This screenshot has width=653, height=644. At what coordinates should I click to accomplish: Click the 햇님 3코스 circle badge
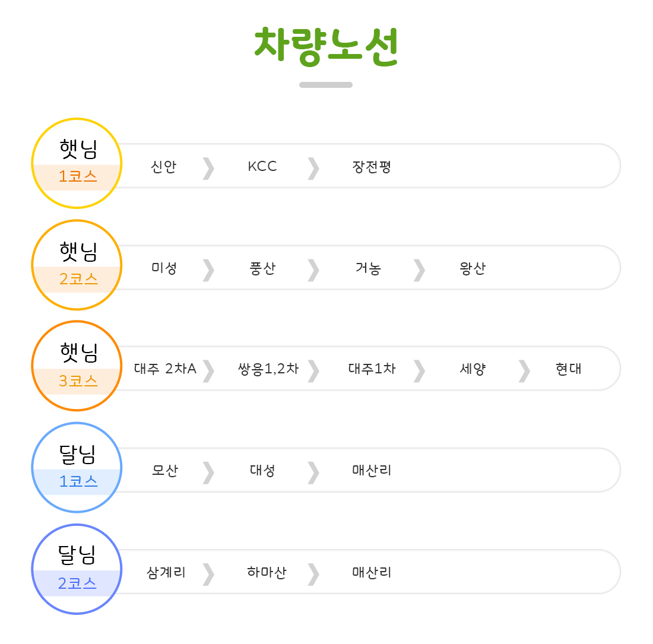tap(77, 366)
